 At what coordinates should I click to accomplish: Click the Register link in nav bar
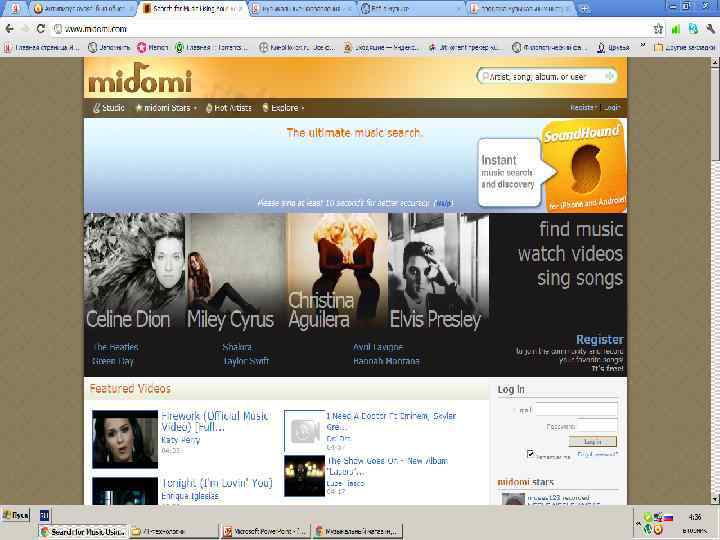click(x=581, y=107)
